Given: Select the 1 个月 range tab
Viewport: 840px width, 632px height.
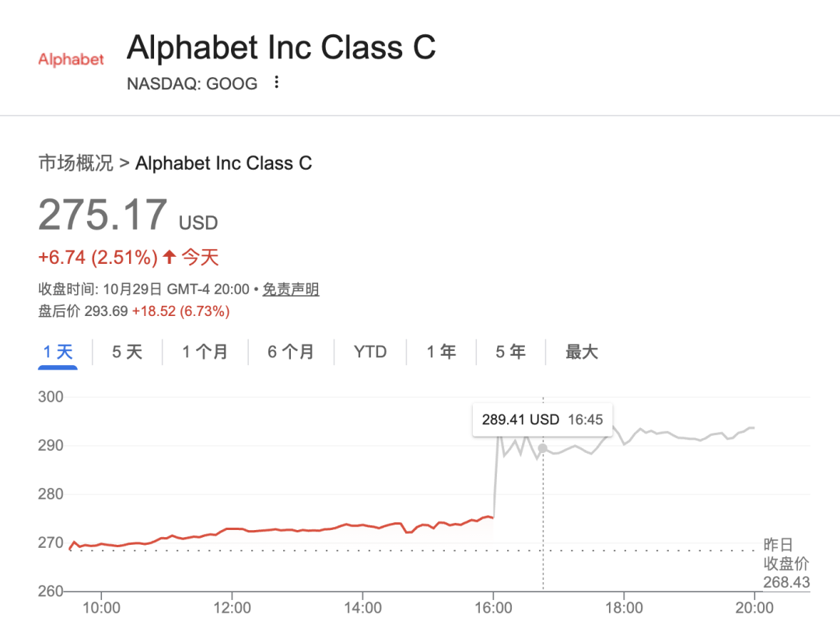Looking at the screenshot, I should click(x=205, y=352).
